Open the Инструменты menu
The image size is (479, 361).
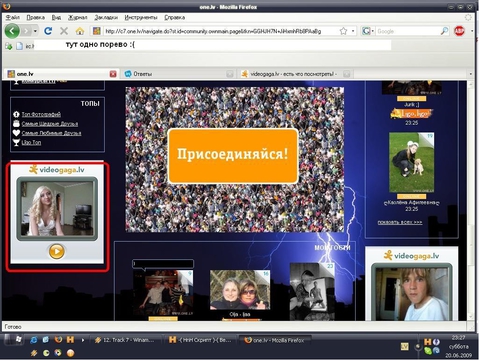141,17
